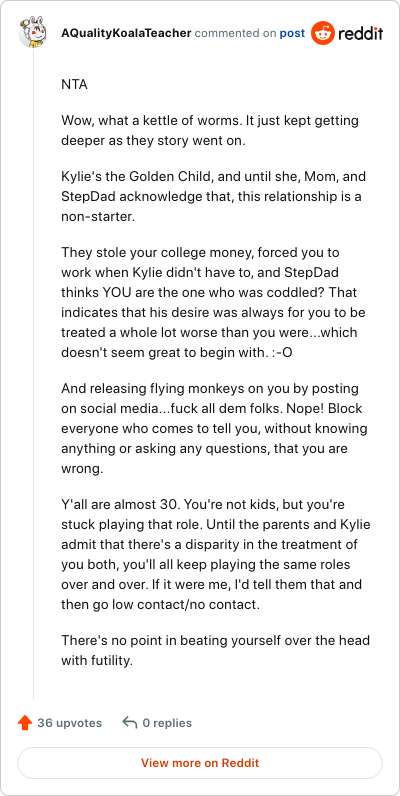Click the final "beating yourself over the head" paragraph

(x=215, y=650)
